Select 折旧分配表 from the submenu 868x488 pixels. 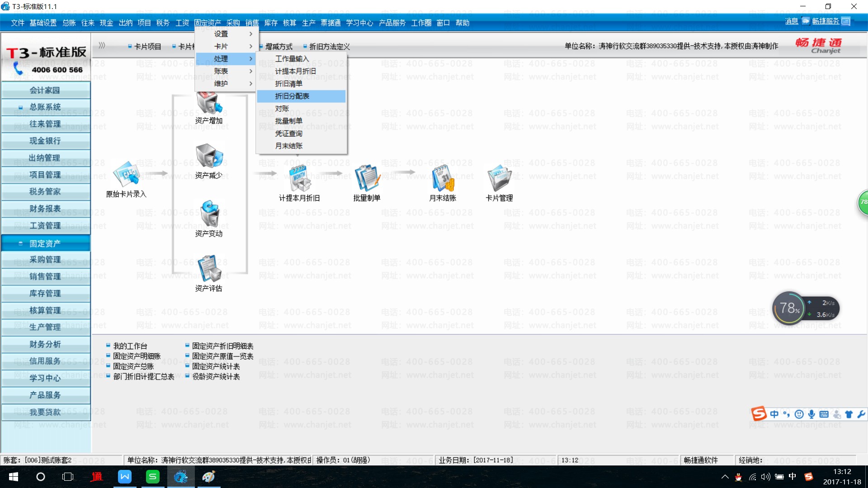point(292,96)
